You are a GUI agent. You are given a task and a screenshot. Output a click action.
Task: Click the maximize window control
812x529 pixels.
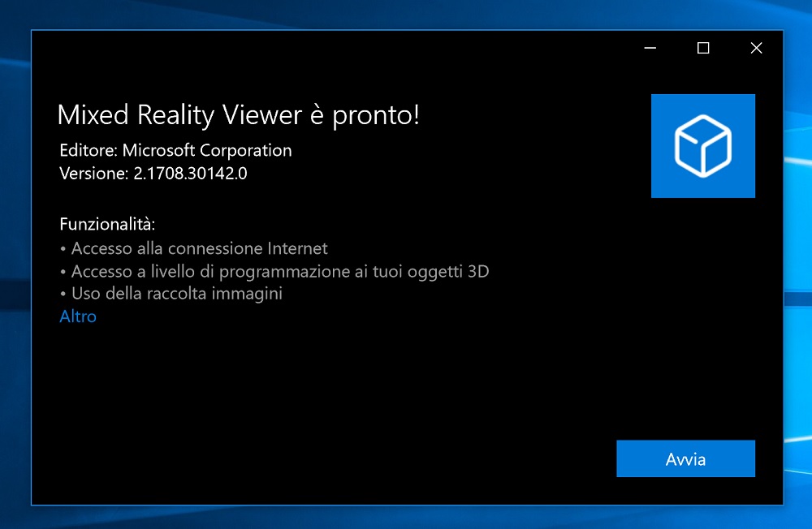[x=703, y=48]
